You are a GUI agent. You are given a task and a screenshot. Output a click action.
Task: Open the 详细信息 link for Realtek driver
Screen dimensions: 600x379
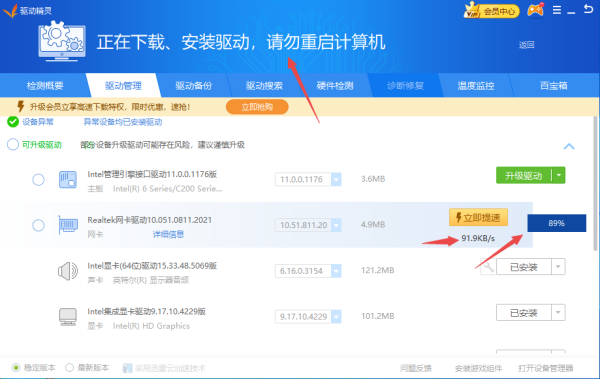point(168,234)
